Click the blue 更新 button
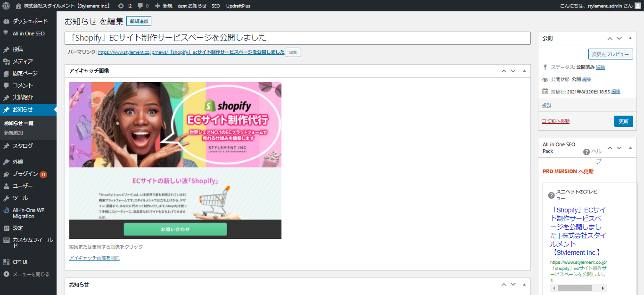Viewport: 644px width, 295px height. pos(624,121)
